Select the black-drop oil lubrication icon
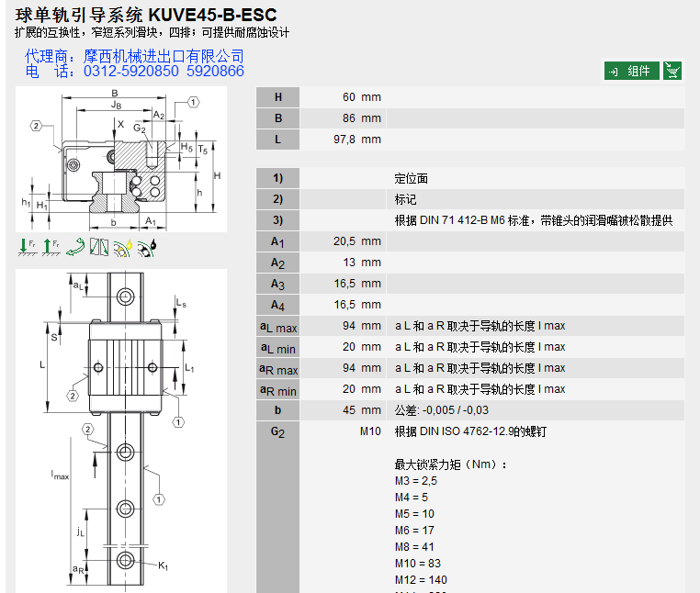Viewport: 700px width, 593px height. click(x=147, y=246)
